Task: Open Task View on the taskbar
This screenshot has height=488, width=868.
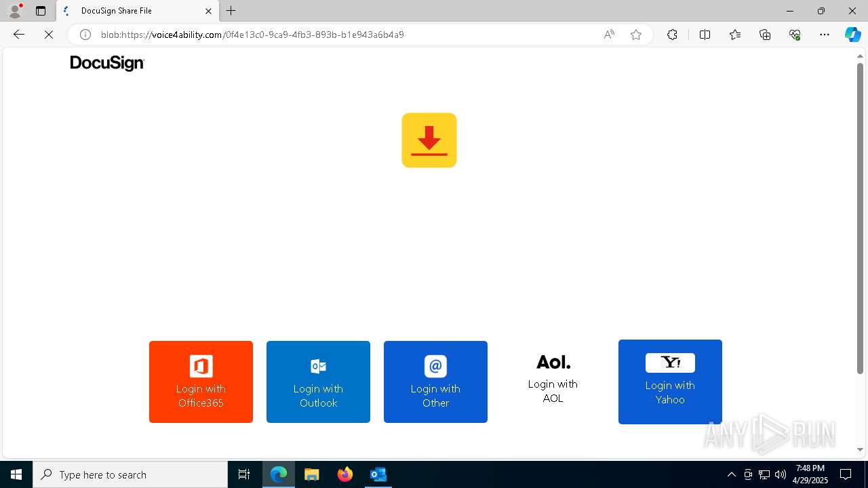Action: tap(244, 474)
